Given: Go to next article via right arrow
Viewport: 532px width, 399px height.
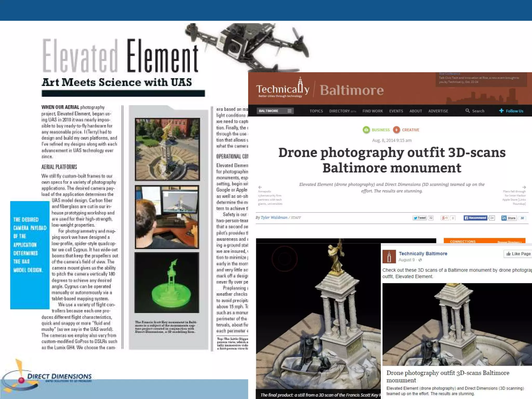Looking at the screenshot, I should (524, 187).
